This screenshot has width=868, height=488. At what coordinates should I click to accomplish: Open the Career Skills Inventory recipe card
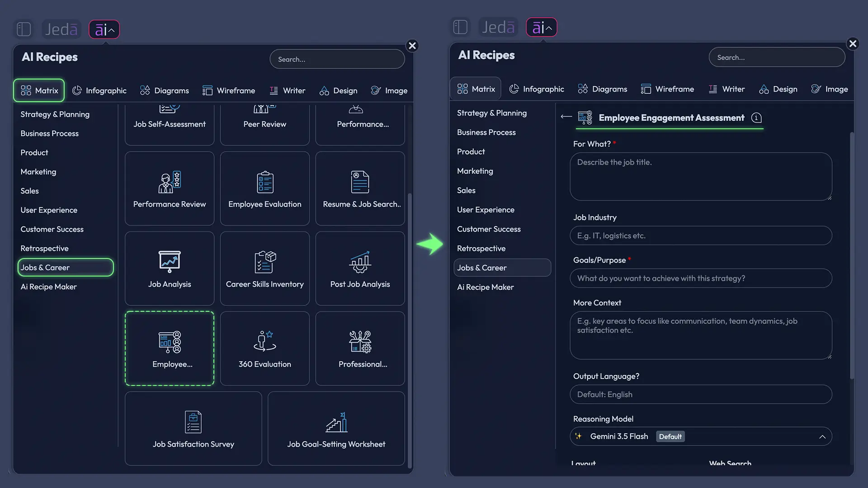pyautogui.click(x=265, y=268)
